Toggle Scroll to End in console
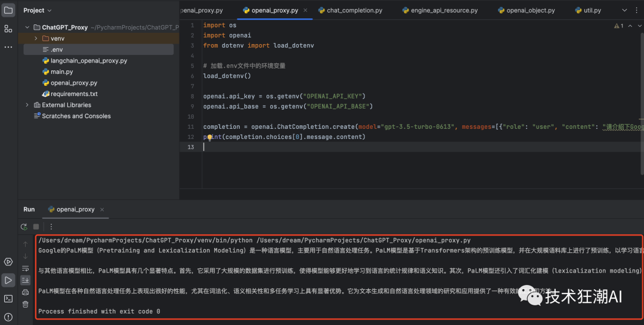This screenshot has width=644, height=325. [x=25, y=280]
